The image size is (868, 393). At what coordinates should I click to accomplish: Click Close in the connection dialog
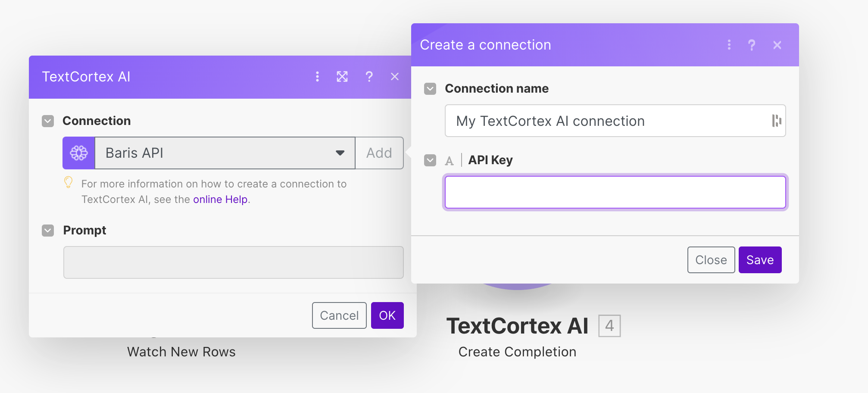pos(711,260)
